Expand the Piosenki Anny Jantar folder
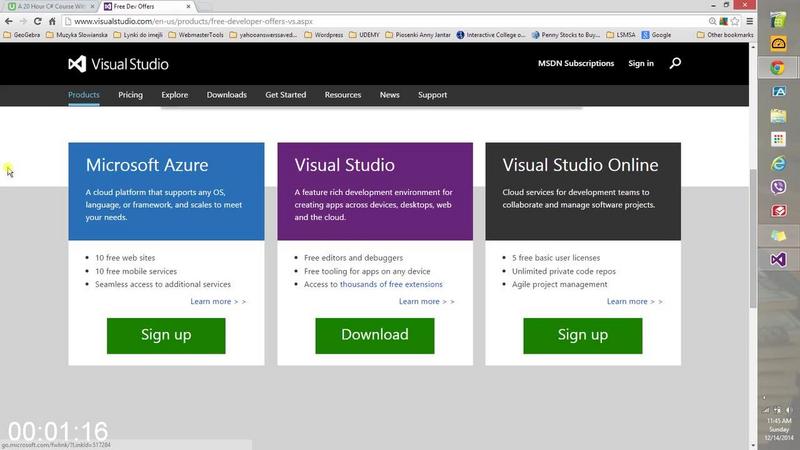The height and width of the screenshot is (450, 800). pos(418,35)
